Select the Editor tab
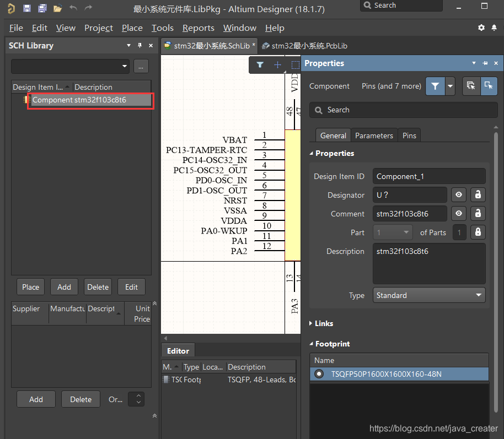The width and height of the screenshot is (504, 439). click(x=178, y=351)
